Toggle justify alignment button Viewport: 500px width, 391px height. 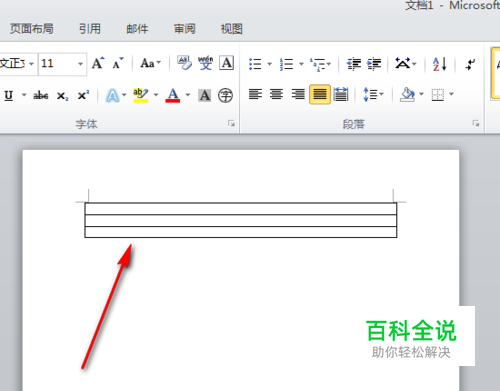(x=320, y=95)
